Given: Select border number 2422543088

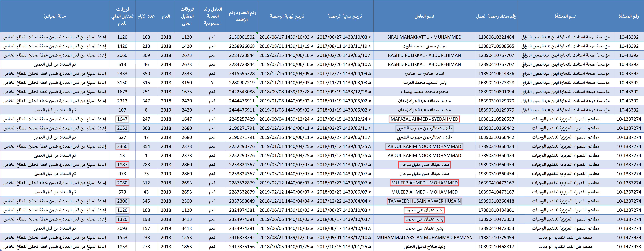Looking at the screenshot, I should [242, 92].
